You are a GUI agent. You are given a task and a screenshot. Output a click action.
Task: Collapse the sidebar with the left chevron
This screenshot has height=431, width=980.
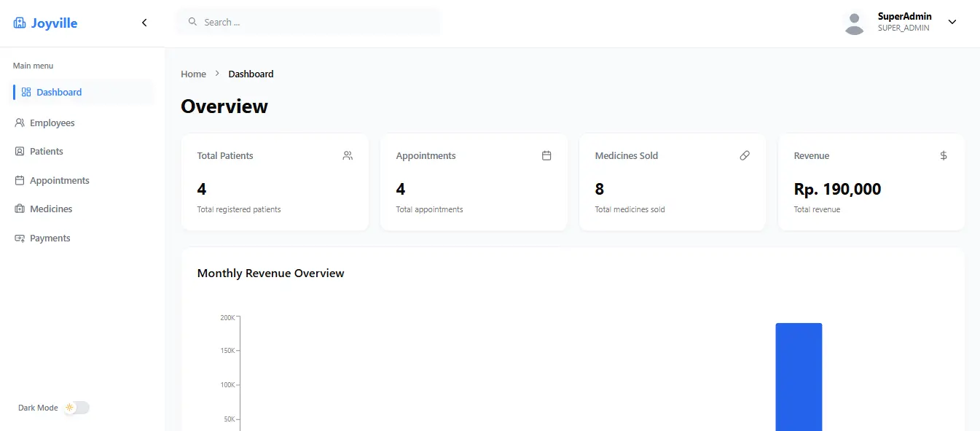144,23
